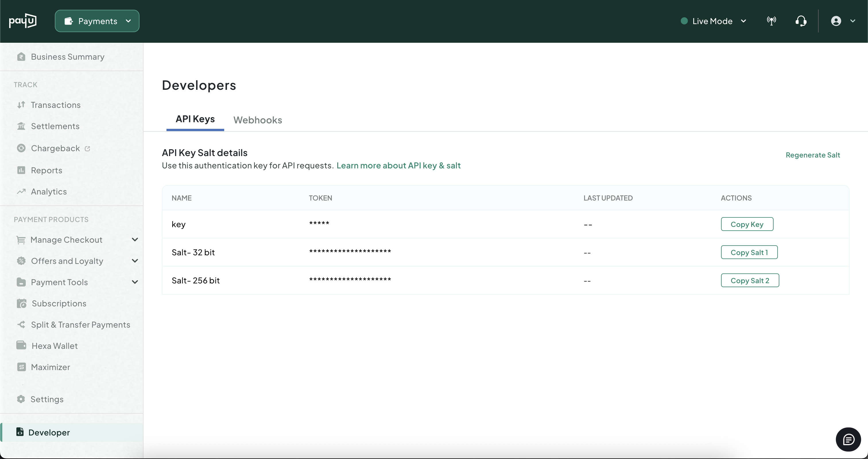This screenshot has height=459, width=868.
Task: Click the headset support icon
Action: (801, 21)
